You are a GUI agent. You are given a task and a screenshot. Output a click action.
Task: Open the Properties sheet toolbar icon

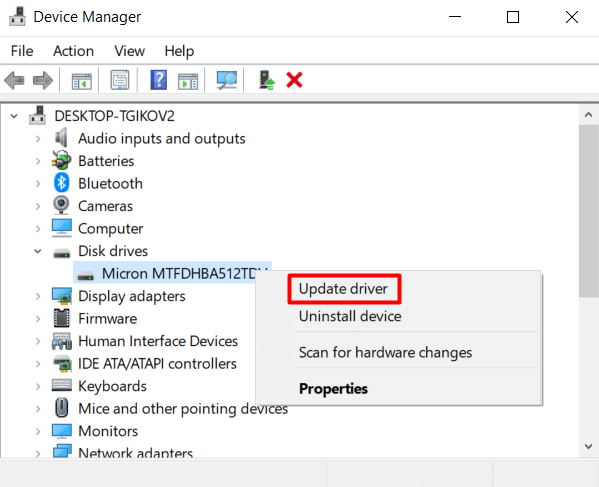[120, 80]
